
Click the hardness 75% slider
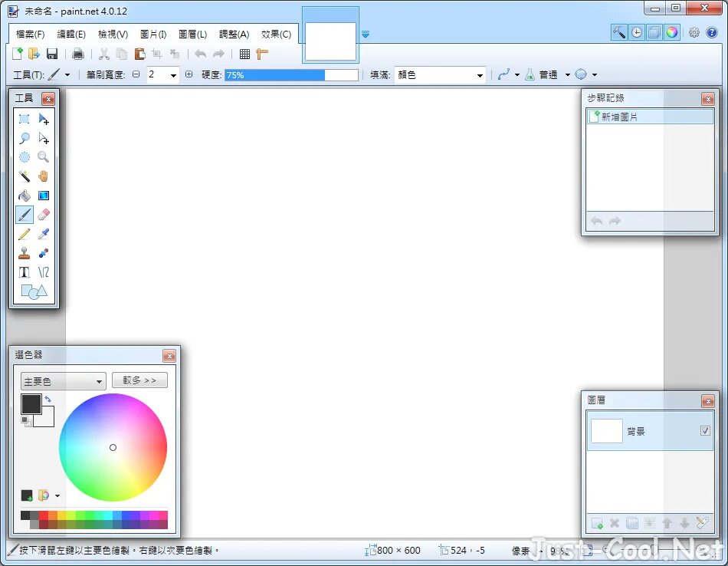point(291,75)
